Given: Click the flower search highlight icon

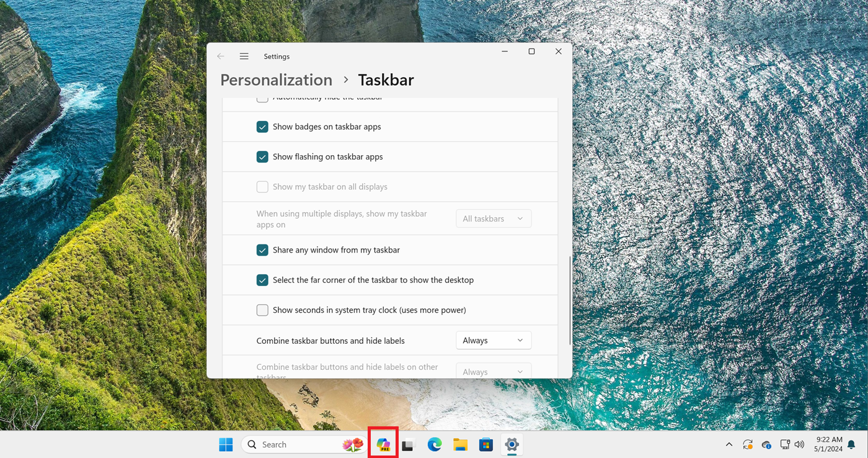Looking at the screenshot, I should (353, 444).
